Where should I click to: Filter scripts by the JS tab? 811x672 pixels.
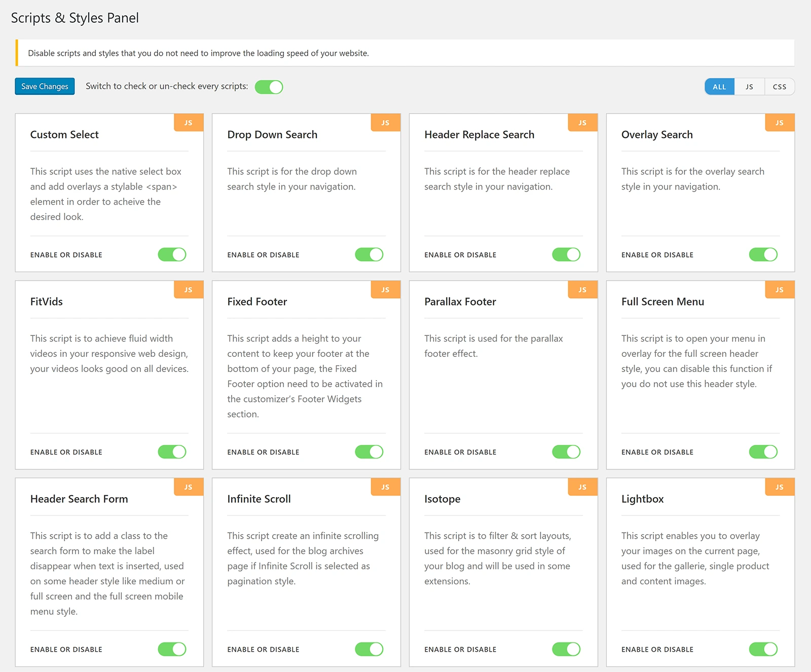click(749, 87)
